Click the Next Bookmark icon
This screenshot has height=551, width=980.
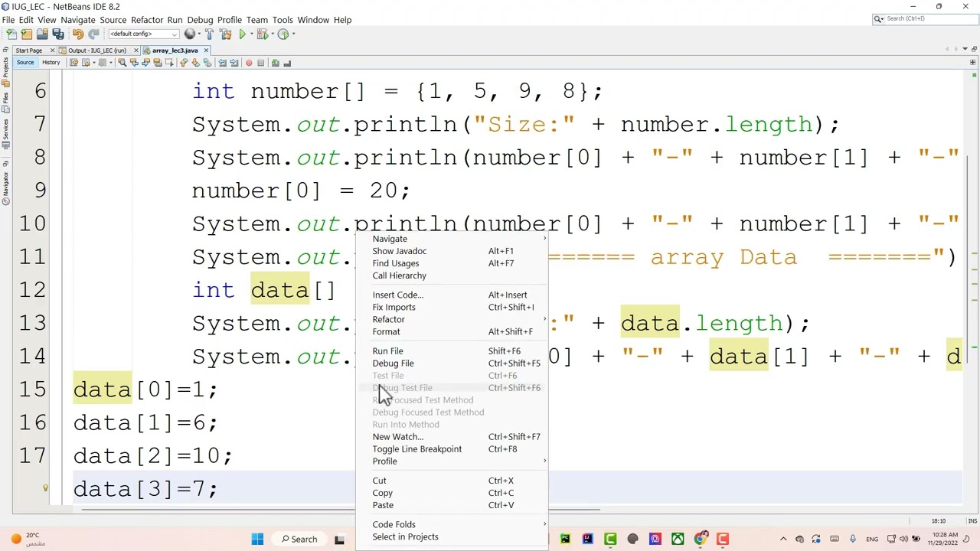(195, 63)
